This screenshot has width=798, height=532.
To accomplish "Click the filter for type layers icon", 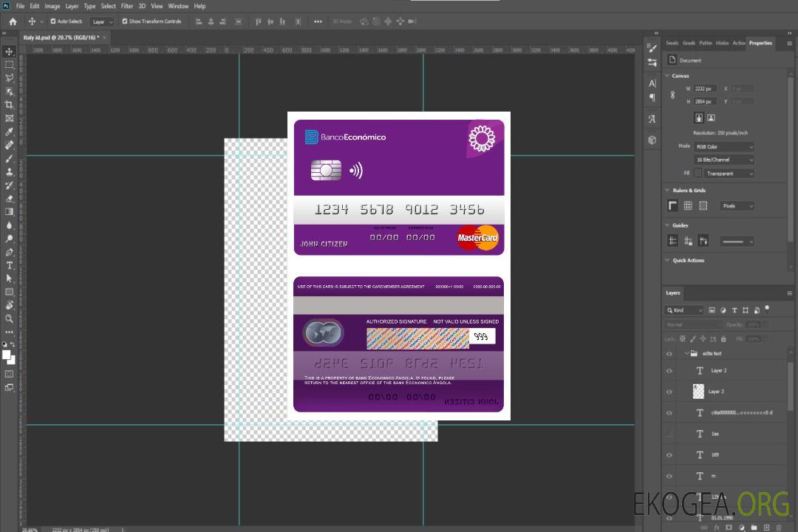I will [734, 310].
